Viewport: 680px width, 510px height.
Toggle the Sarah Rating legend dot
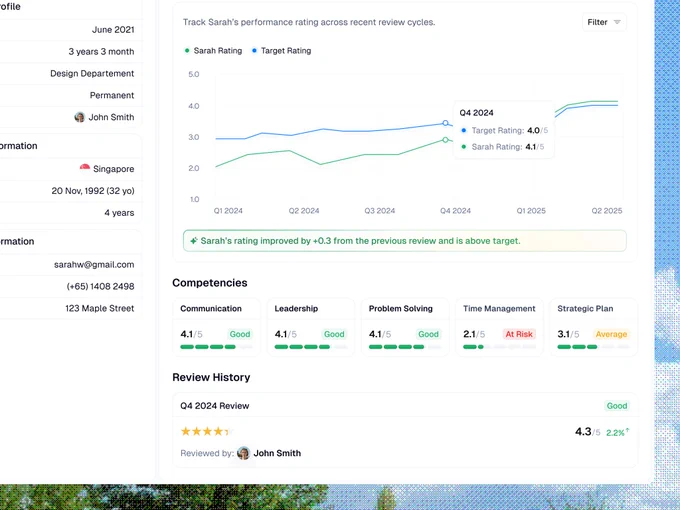click(187, 51)
